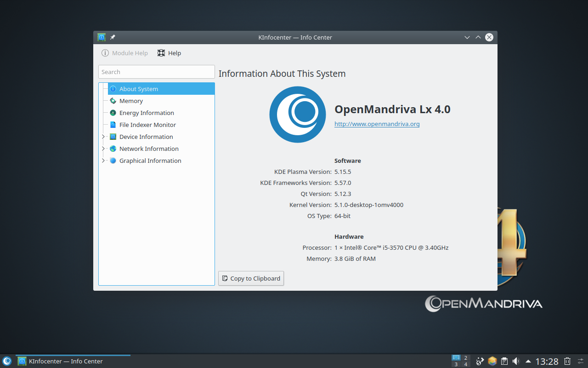Expand the Network Information tree node

point(103,149)
